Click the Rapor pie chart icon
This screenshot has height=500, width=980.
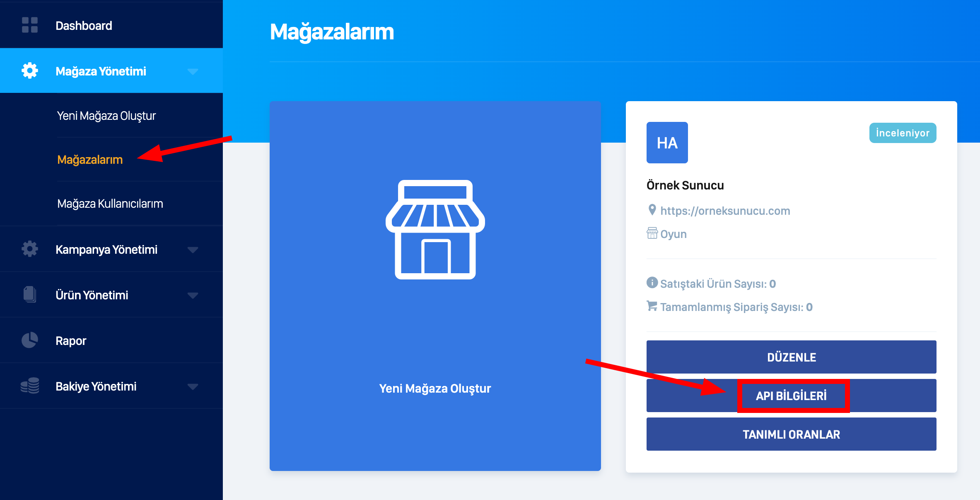click(x=30, y=340)
